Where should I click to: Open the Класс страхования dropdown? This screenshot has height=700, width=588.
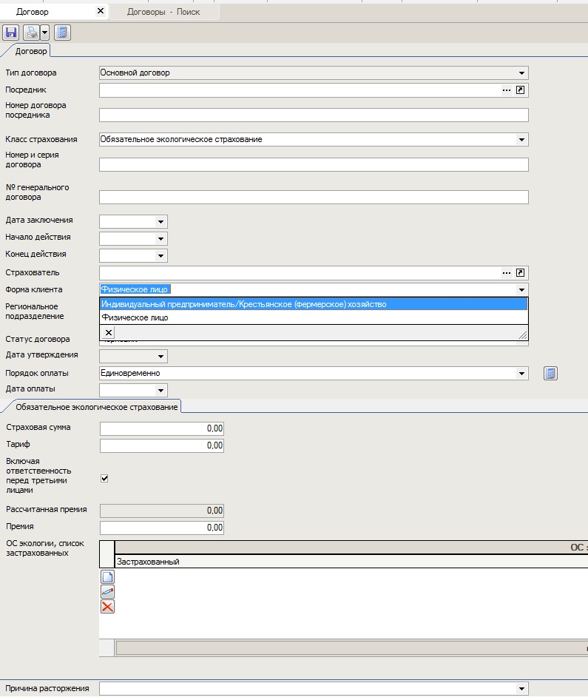[x=522, y=139]
